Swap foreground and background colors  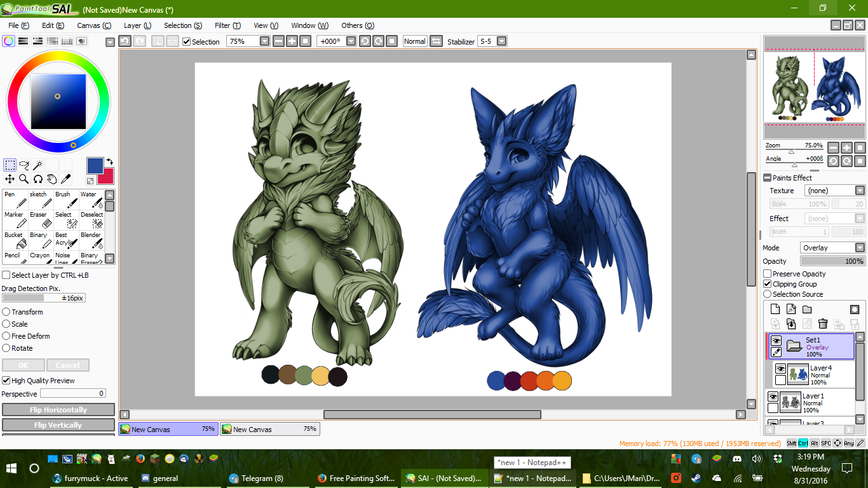pyautogui.click(x=109, y=161)
